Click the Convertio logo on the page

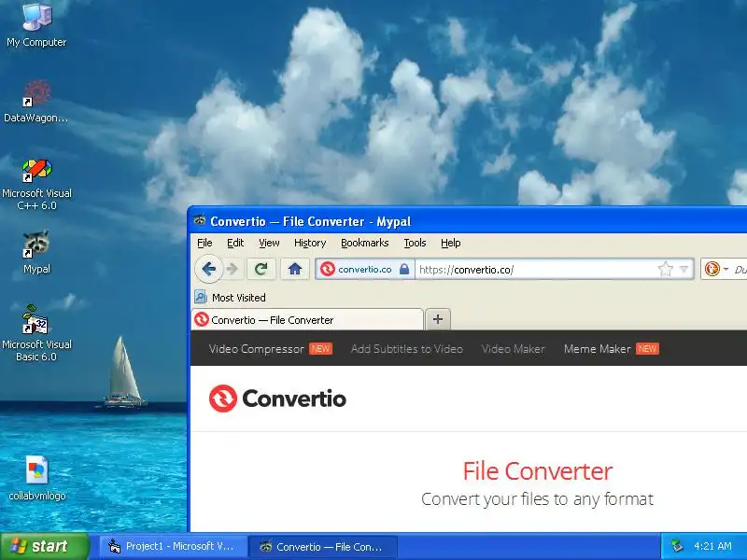point(277,399)
